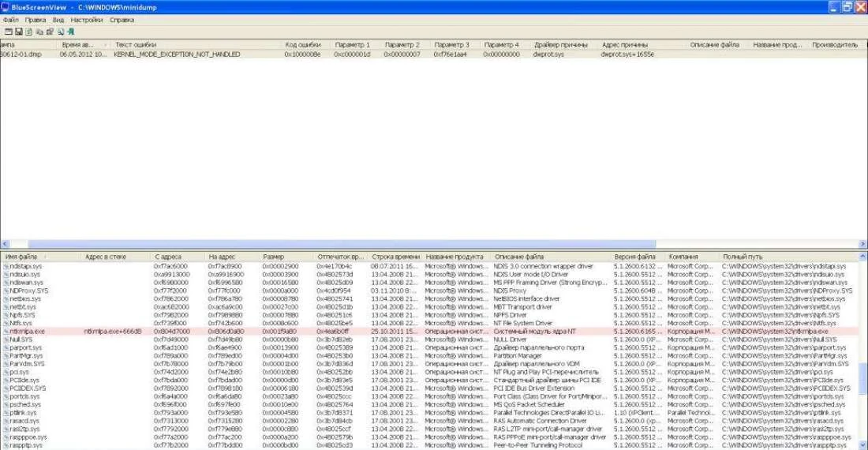Viewport: 868px width, 450px height.
Task: Click the file icon beside PartMgr.sys
Action: [6, 355]
